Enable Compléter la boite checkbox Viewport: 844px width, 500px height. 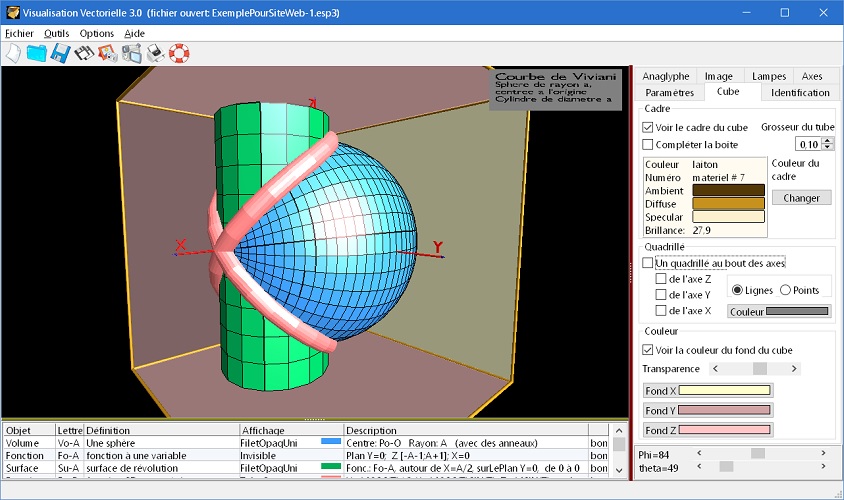pyautogui.click(x=648, y=144)
